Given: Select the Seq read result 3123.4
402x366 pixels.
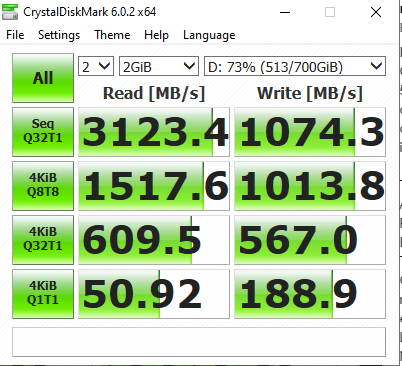Looking at the screenshot, I should click(x=154, y=132).
